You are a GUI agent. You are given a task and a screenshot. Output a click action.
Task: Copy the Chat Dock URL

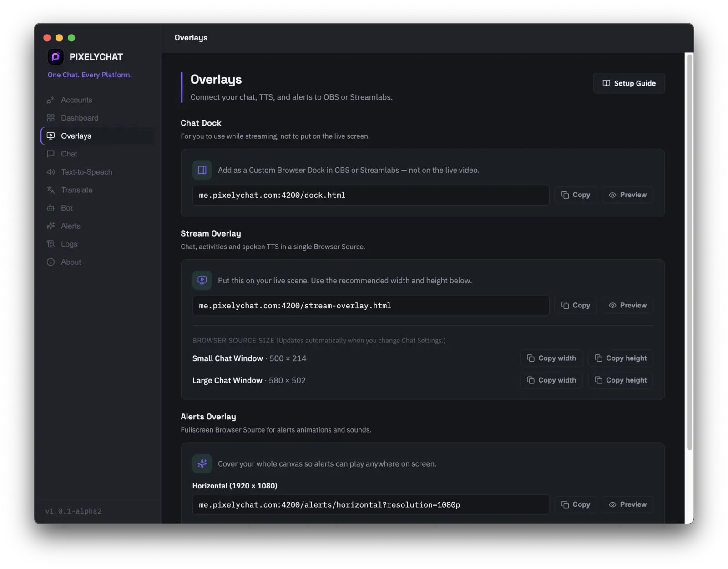[576, 195]
